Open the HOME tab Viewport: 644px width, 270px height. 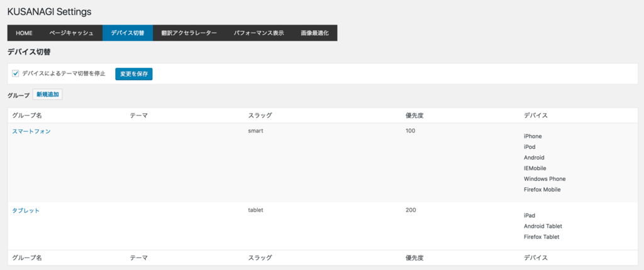point(24,33)
